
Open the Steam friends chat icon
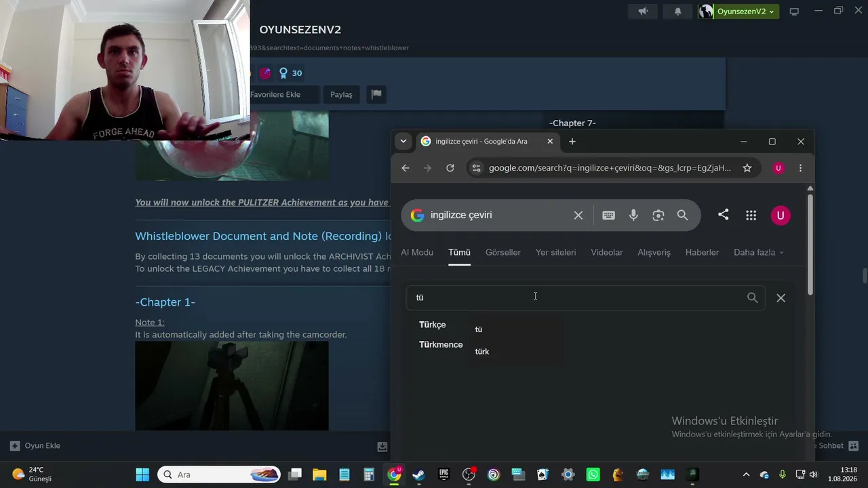tap(854, 446)
